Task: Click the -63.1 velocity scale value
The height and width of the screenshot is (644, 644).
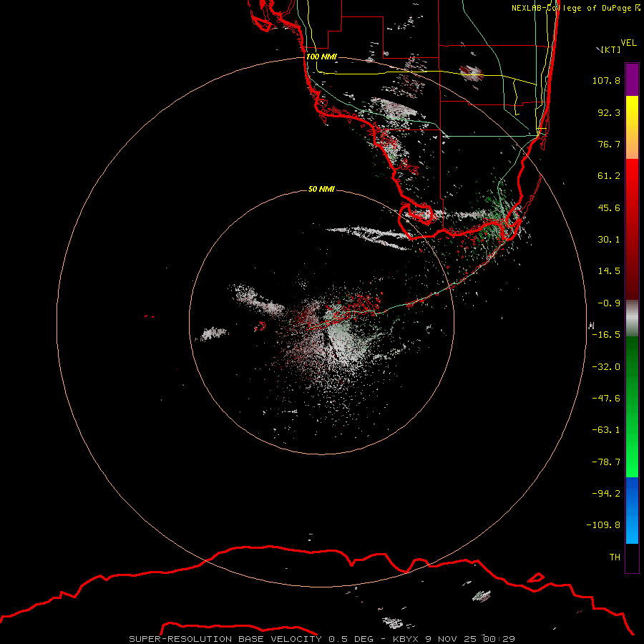Action: click(x=606, y=430)
